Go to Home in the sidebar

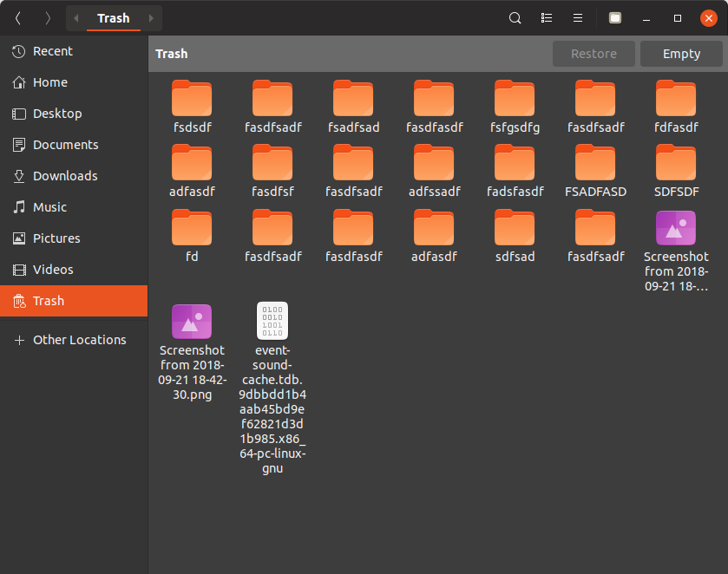click(x=74, y=82)
